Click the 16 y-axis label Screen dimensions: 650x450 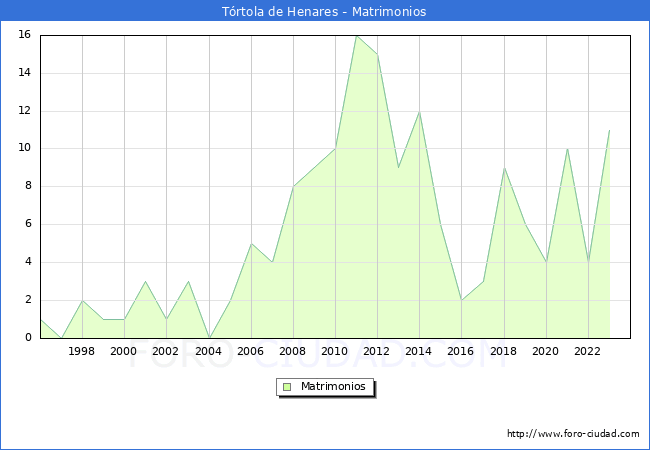(x=25, y=34)
